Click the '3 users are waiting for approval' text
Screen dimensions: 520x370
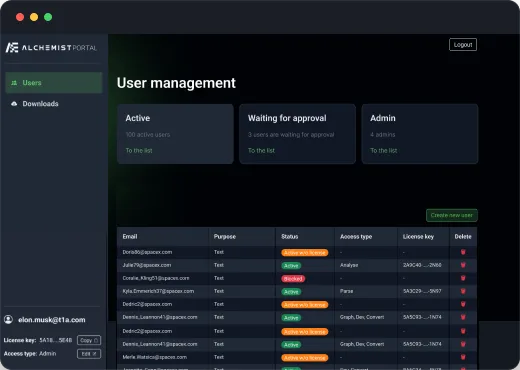pyautogui.click(x=291, y=135)
